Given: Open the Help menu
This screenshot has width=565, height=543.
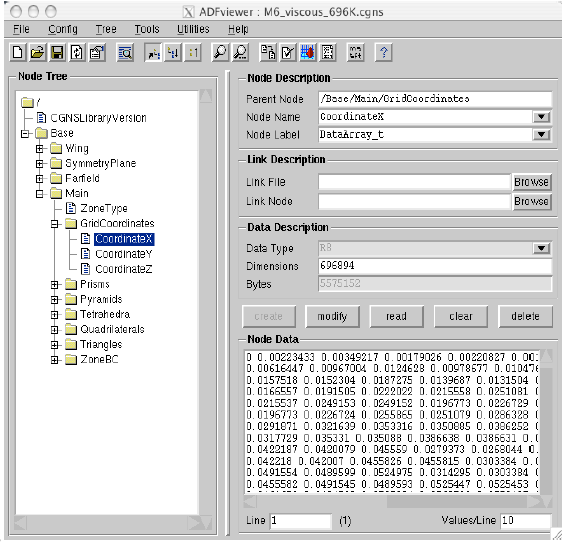Looking at the screenshot, I should pyautogui.click(x=238, y=29).
